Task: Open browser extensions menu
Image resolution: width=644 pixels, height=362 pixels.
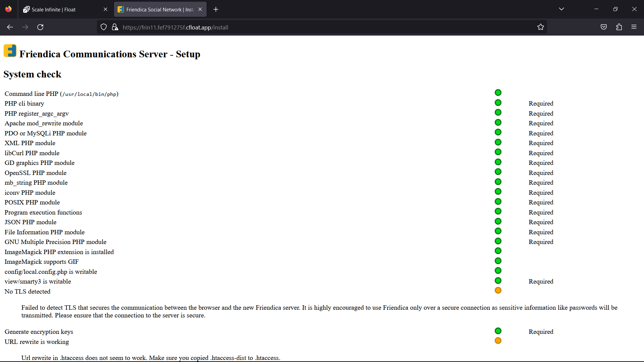Action: point(619,27)
